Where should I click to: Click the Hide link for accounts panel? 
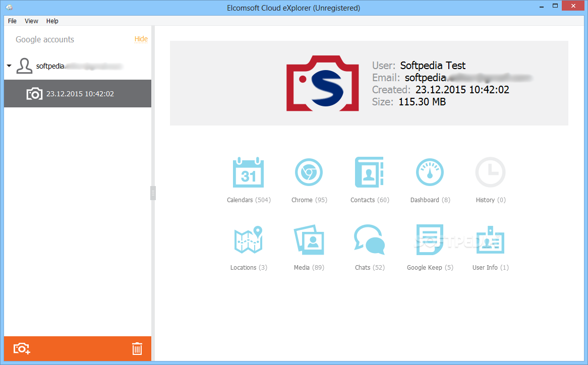point(141,39)
